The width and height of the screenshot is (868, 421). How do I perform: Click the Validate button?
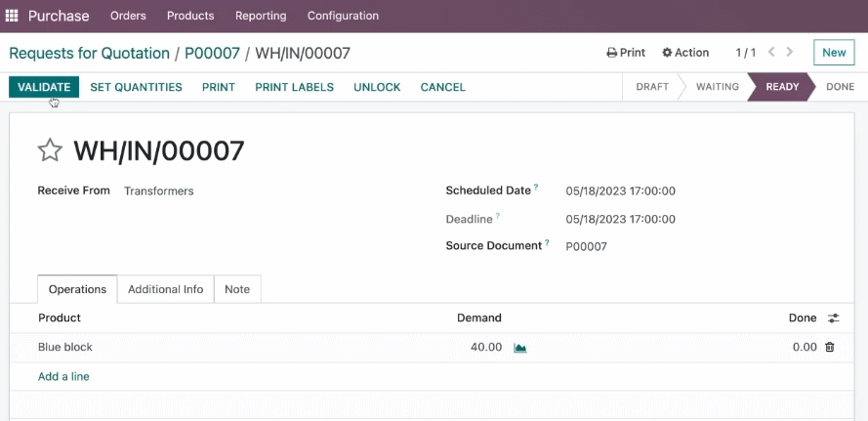44,87
